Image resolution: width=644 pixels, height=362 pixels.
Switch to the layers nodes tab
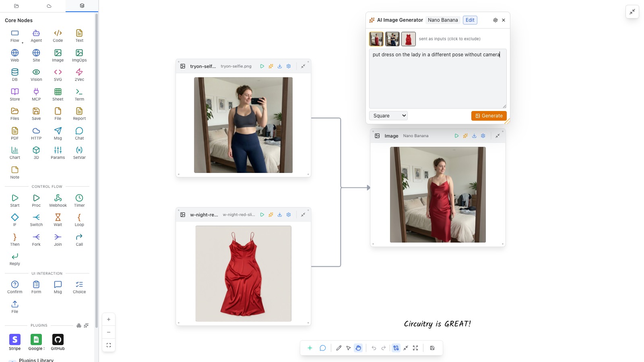(82, 6)
